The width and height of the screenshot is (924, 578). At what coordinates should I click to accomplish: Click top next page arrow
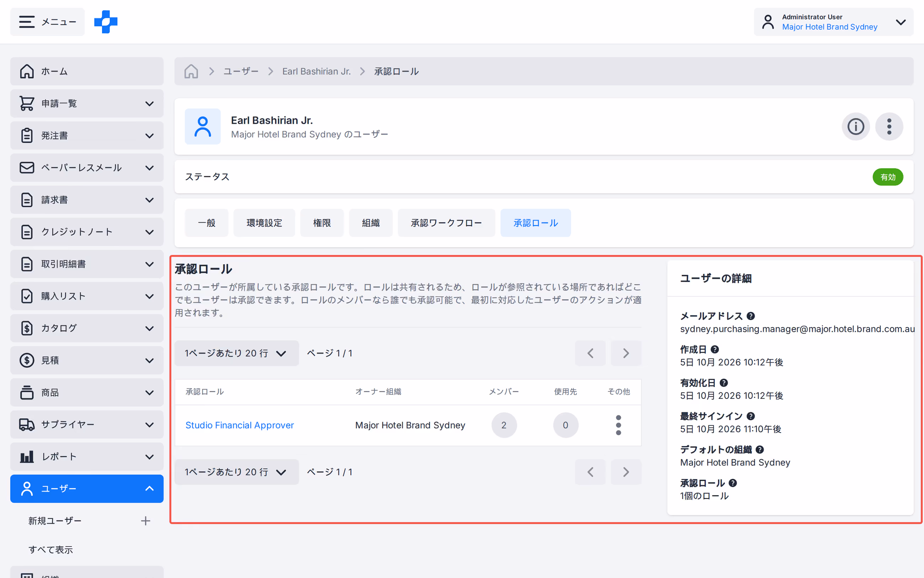point(626,353)
